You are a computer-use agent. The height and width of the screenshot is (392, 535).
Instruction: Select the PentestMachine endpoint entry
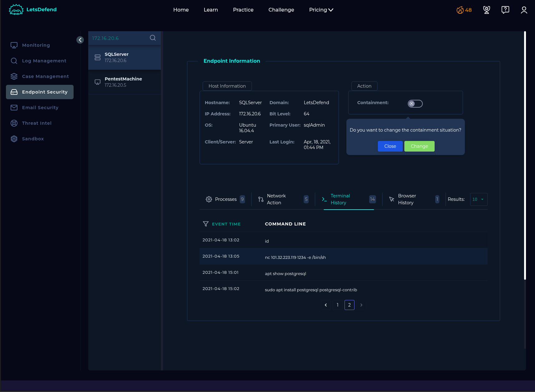[x=124, y=82]
